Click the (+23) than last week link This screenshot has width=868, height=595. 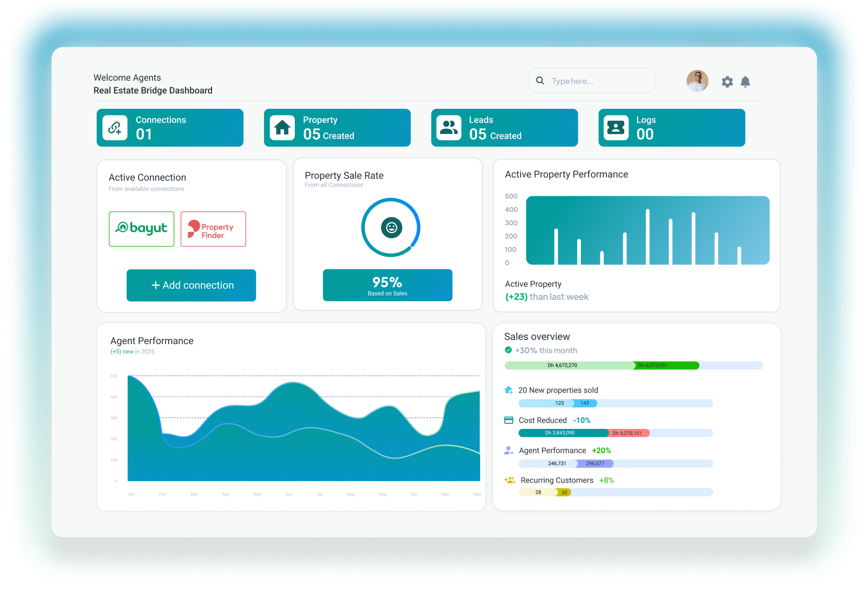(546, 296)
